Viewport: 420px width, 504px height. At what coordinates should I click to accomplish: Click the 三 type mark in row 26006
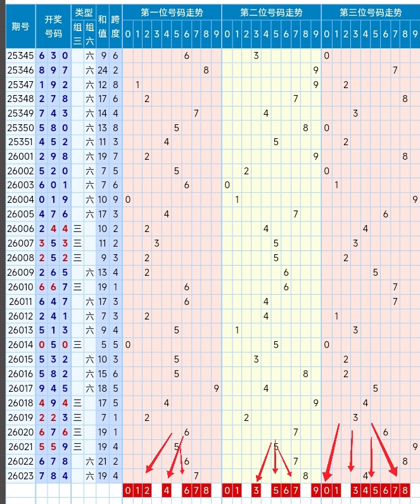(77, 228)
